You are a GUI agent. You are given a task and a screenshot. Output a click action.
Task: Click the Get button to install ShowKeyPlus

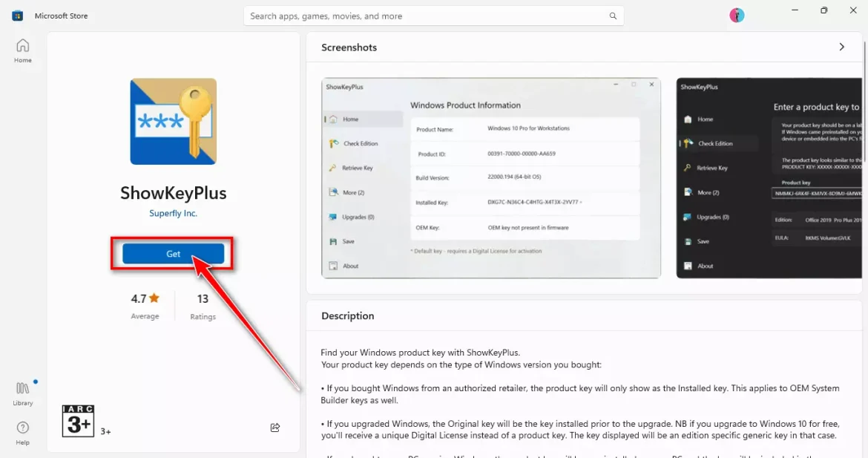click(174, 254)
